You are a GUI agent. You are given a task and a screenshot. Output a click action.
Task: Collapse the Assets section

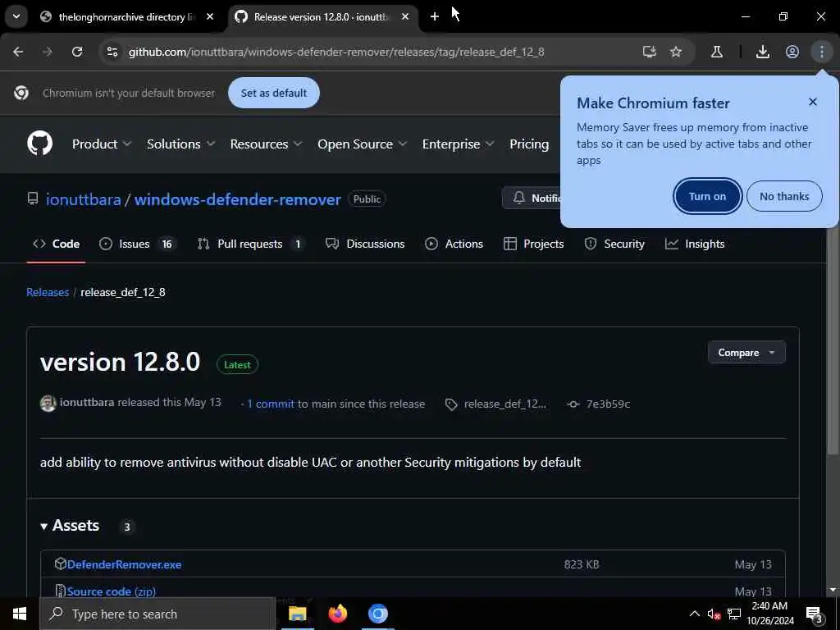coord(70,526)
